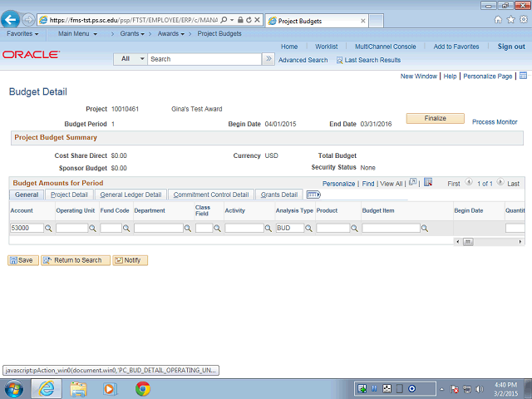
Task: Show hidden system tray icons
Action: tap(441, 389)
